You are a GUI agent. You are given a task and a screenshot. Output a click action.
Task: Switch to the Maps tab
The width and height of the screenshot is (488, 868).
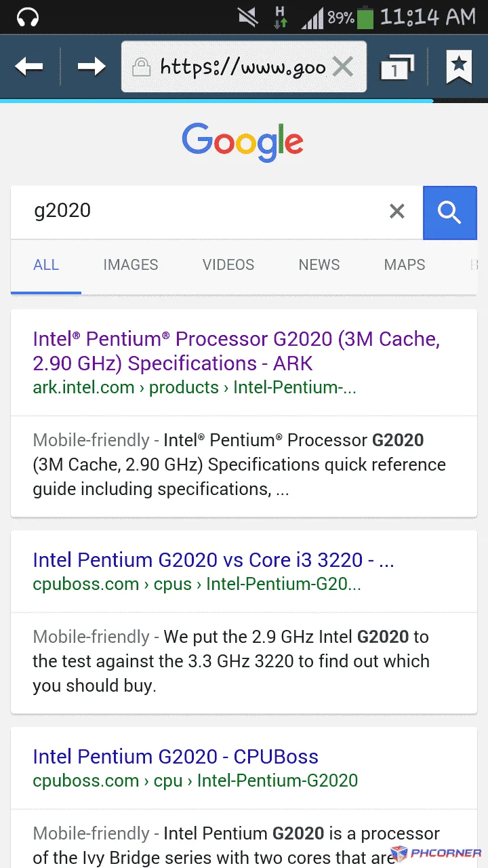point(405,265)
